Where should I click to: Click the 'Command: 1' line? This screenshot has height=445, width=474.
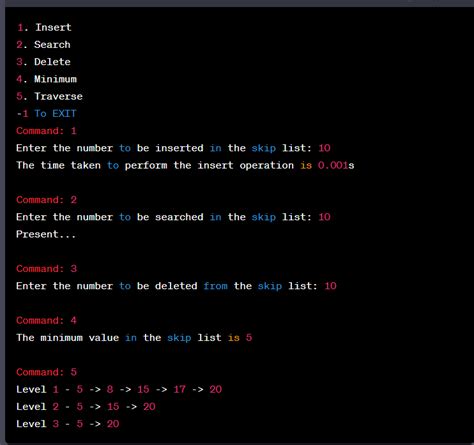[x=46, y=131]
